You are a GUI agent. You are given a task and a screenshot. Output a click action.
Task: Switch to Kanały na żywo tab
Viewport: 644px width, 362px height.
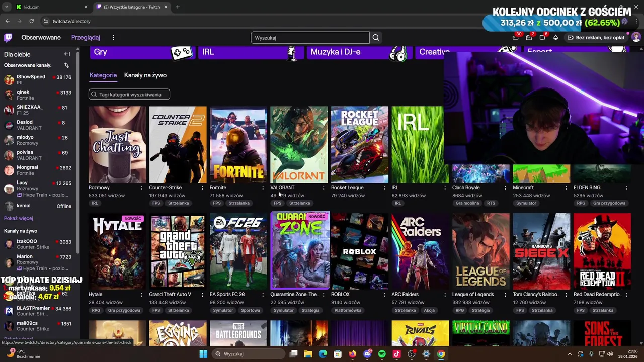(x=145, y=75)
